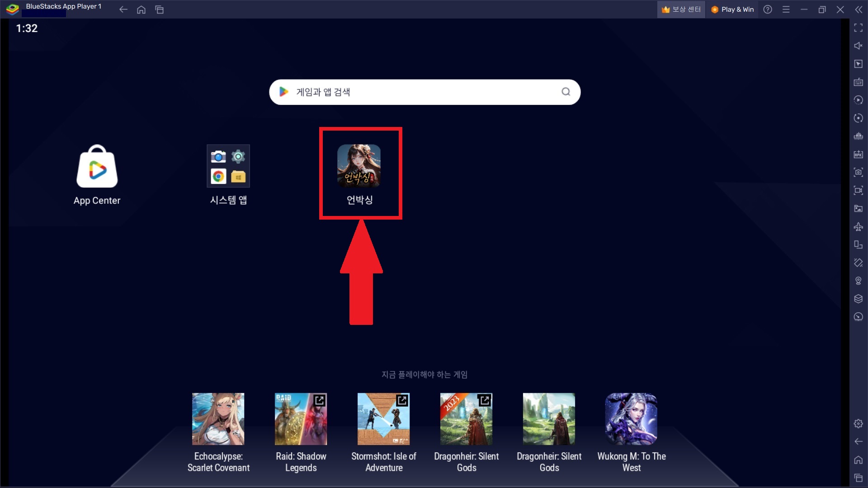Mute volume using sidebar speaker icon
868x488 pixels.
859,46
